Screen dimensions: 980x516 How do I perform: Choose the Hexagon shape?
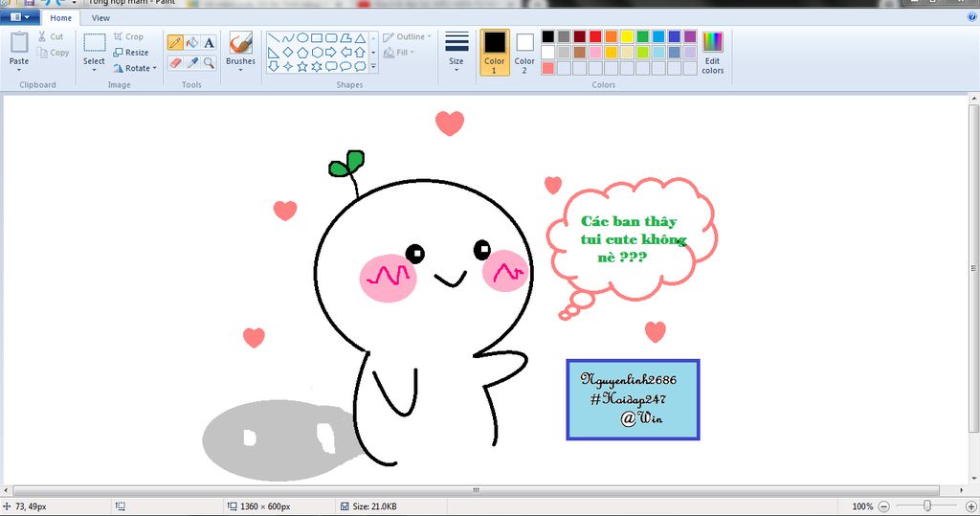click(317, 53)
